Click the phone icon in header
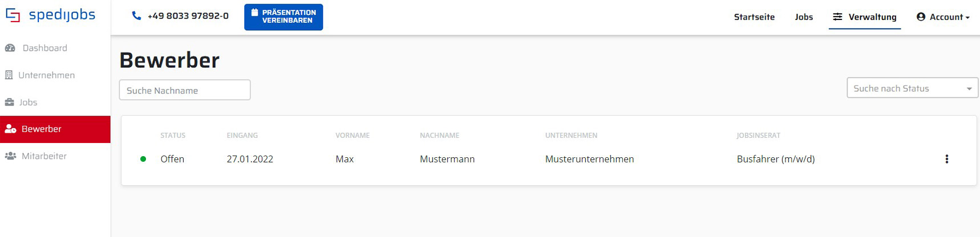 [x=136, y=16]
